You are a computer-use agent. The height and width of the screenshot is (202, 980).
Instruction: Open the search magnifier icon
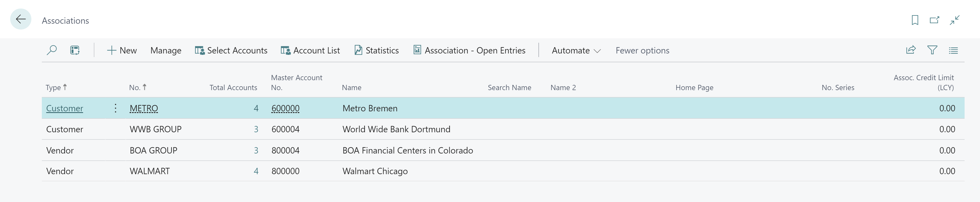tap(52, 50)
